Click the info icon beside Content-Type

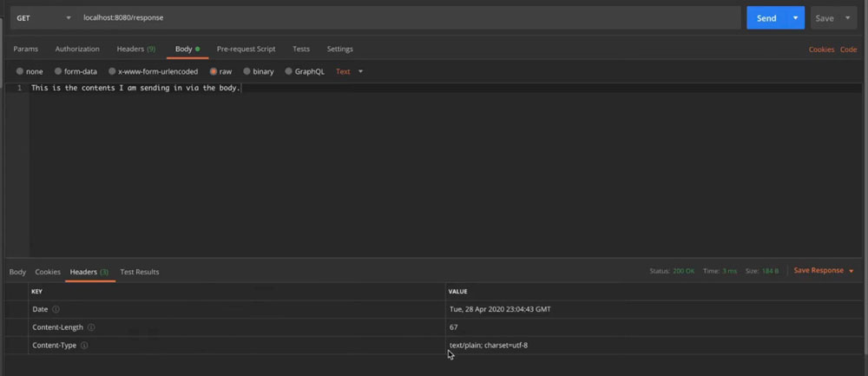[84, 346]
